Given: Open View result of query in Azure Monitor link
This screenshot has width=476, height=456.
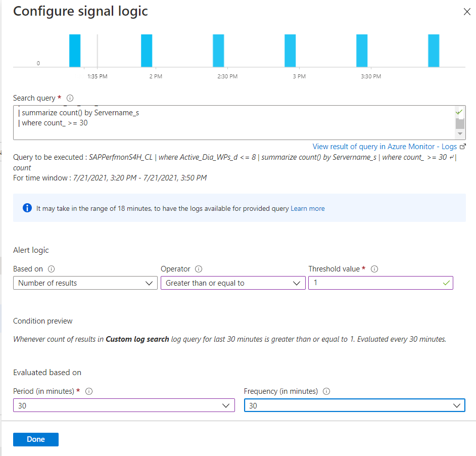Looking at the screenshot, I should 385,147.
